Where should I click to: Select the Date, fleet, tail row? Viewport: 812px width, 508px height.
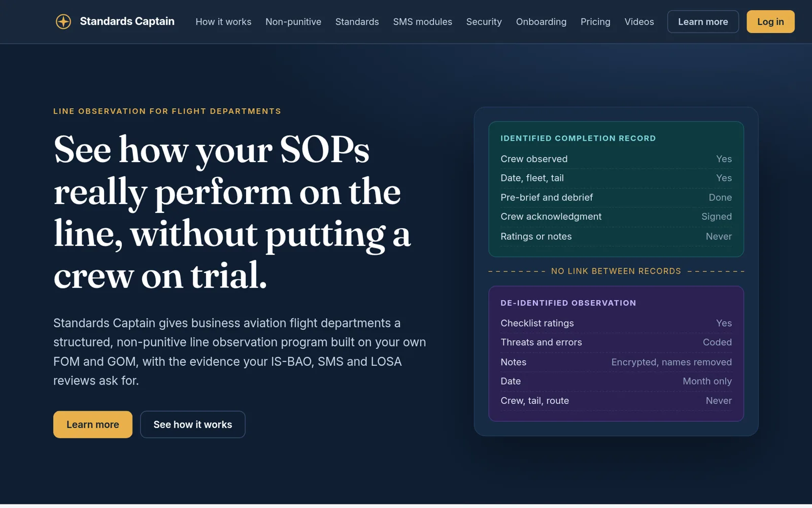616,178
